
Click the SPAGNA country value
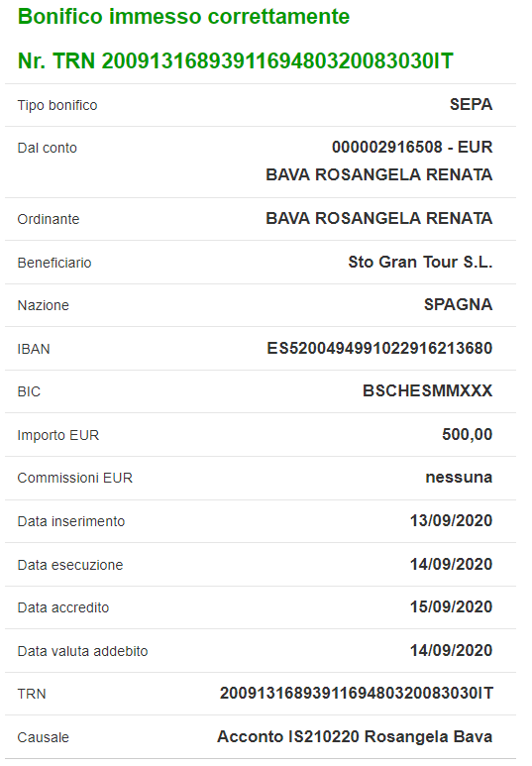coord(459,305)
